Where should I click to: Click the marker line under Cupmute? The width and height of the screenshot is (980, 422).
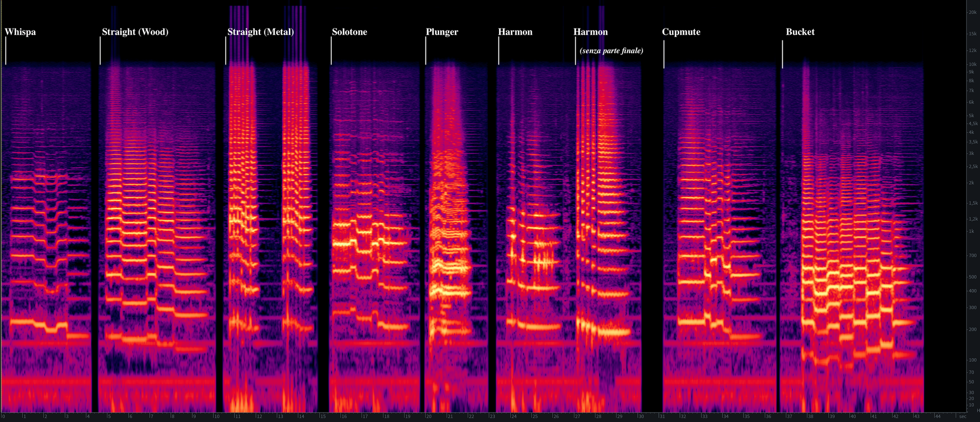point(664,55)
